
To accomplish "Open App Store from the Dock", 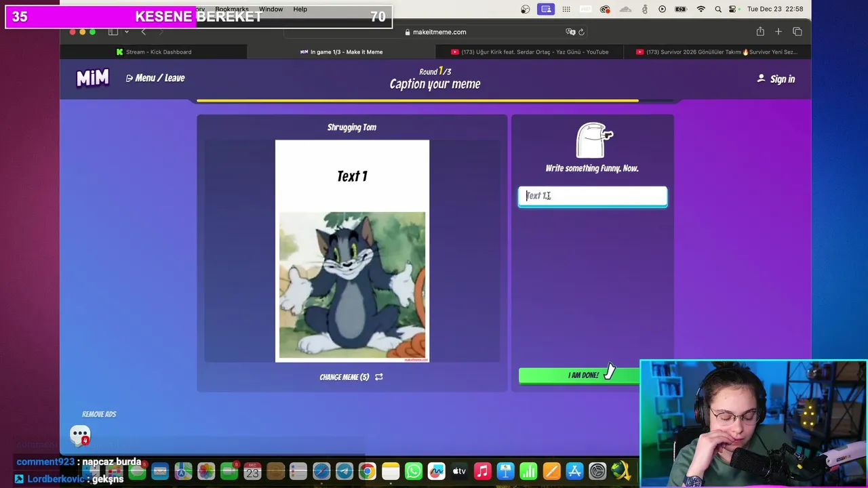I will 574,471.
